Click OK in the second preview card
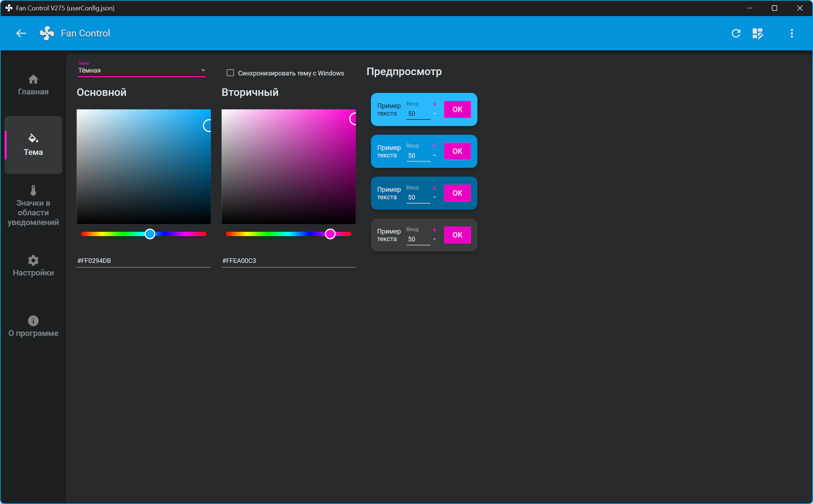Image resolution: width=813 pixels, height=504 pixels. 457,151
